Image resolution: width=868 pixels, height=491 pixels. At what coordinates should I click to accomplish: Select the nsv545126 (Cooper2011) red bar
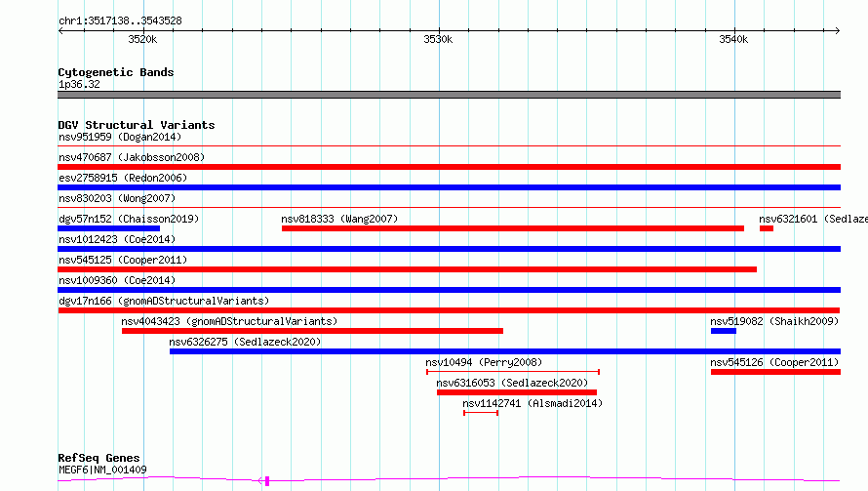point(775,372)
